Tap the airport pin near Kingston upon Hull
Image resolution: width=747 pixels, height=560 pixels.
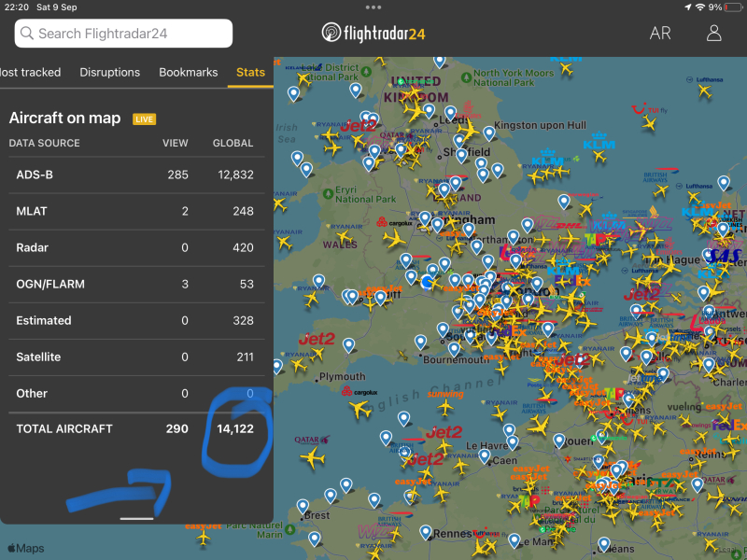(x=488, y=133)
